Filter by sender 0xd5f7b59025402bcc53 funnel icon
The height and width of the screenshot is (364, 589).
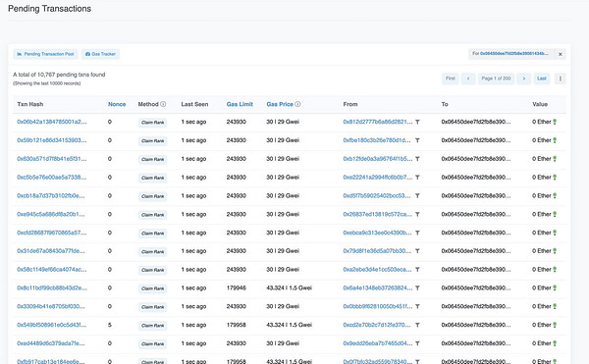tap(417, 196)
